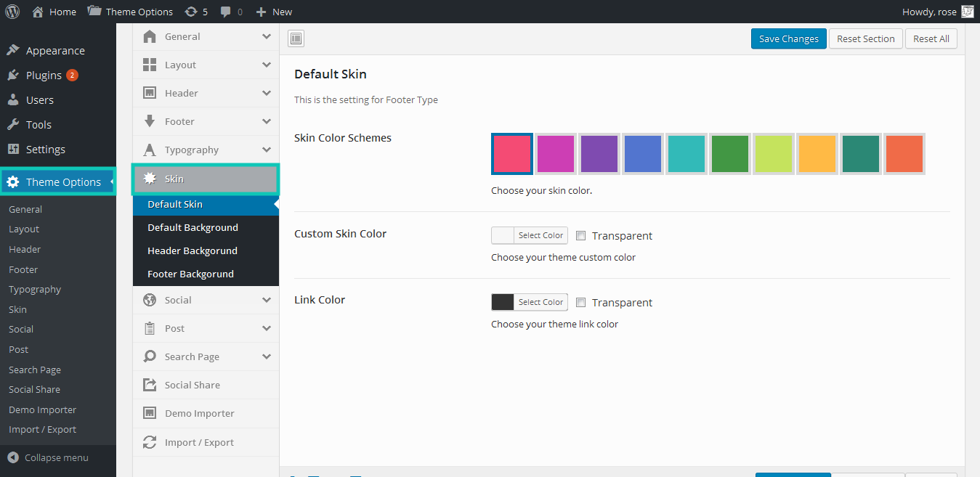Click the Users person icon
This screenshot has height=477, width=980.
coord(13,100)
